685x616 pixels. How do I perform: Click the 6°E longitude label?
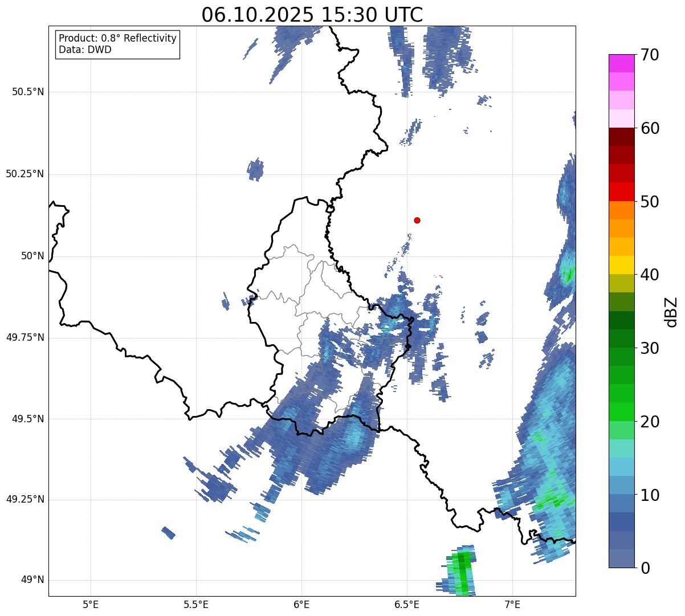[x=301, y=603]
